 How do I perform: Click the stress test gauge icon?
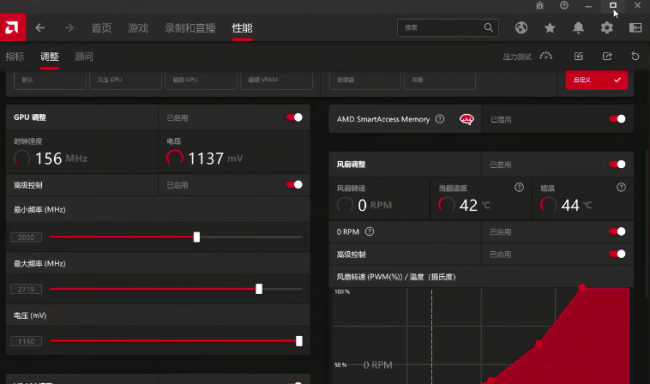pyautogui.click(x=546, y=56)
